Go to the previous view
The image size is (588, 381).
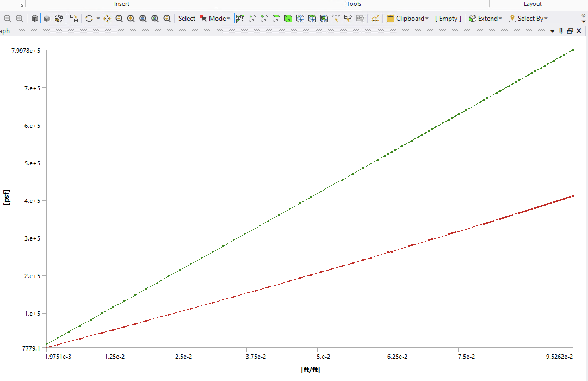point(7,19)
